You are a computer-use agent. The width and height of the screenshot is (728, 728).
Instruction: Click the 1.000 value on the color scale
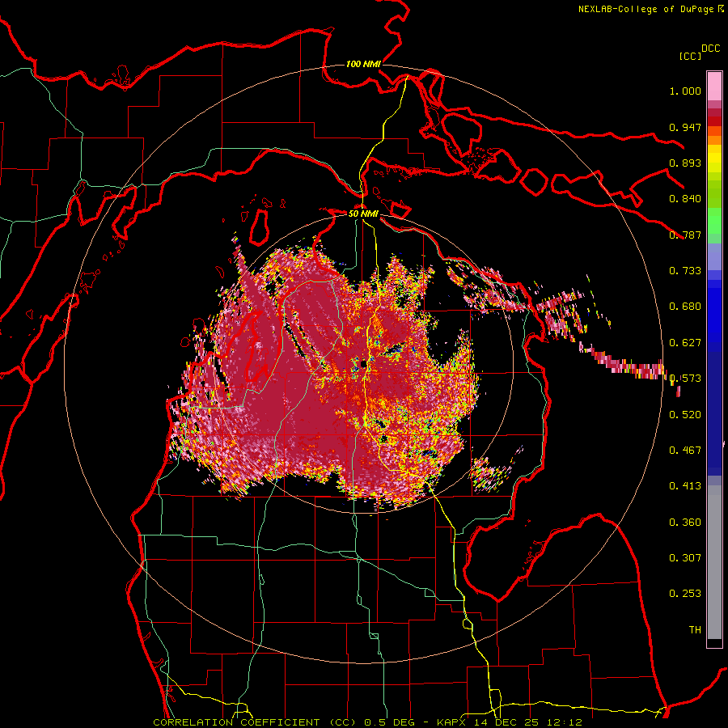[685, 91]
